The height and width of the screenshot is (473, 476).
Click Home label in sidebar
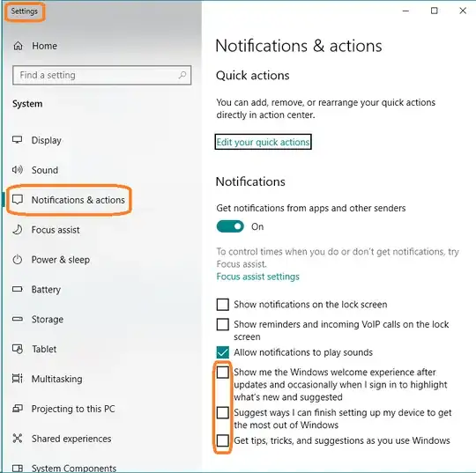point(44,46)
